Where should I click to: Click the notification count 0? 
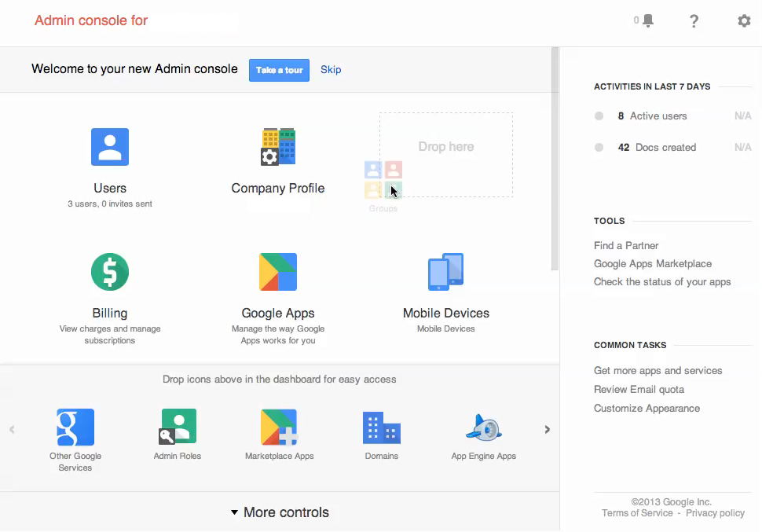click(x=636, y=20)
